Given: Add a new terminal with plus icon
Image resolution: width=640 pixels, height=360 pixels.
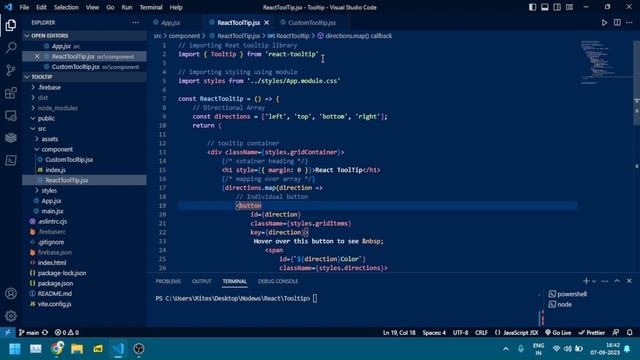Looking at the screenshot, I should tap(586, 281).
